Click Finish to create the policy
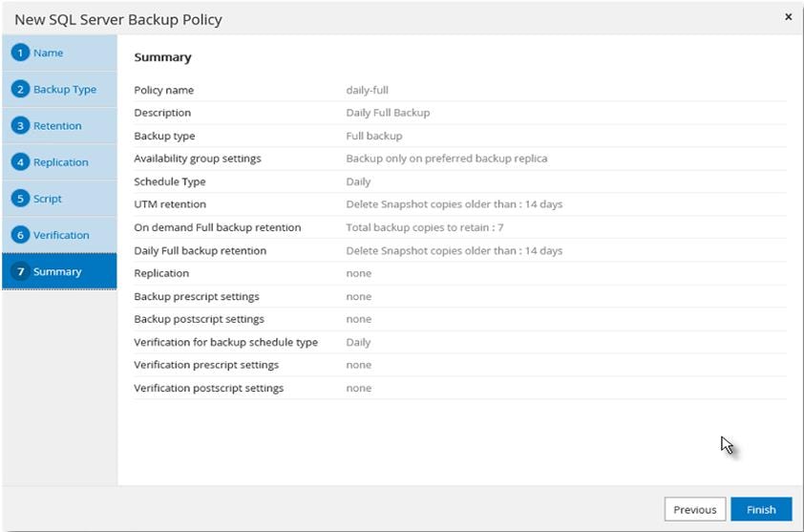Image resolution: width=804 pixels, height=532 pixels. click(761, 509)
